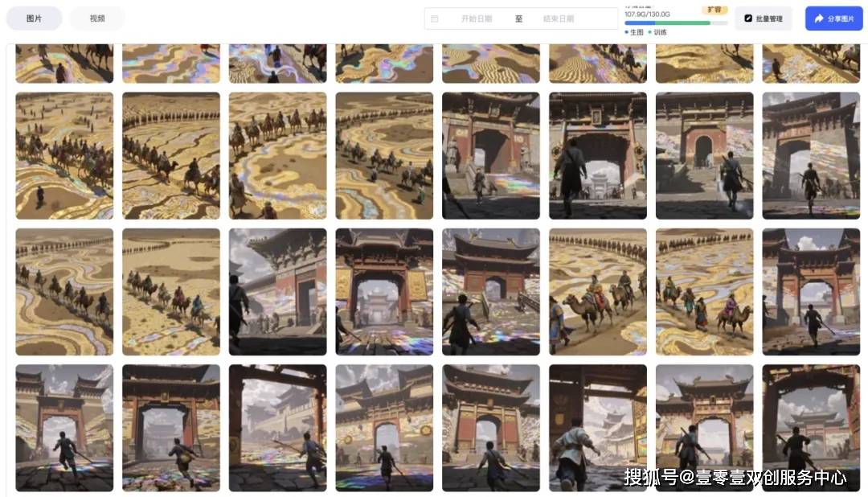
Task: Open the 开始日期 start date picker
Action: point(476,18)
